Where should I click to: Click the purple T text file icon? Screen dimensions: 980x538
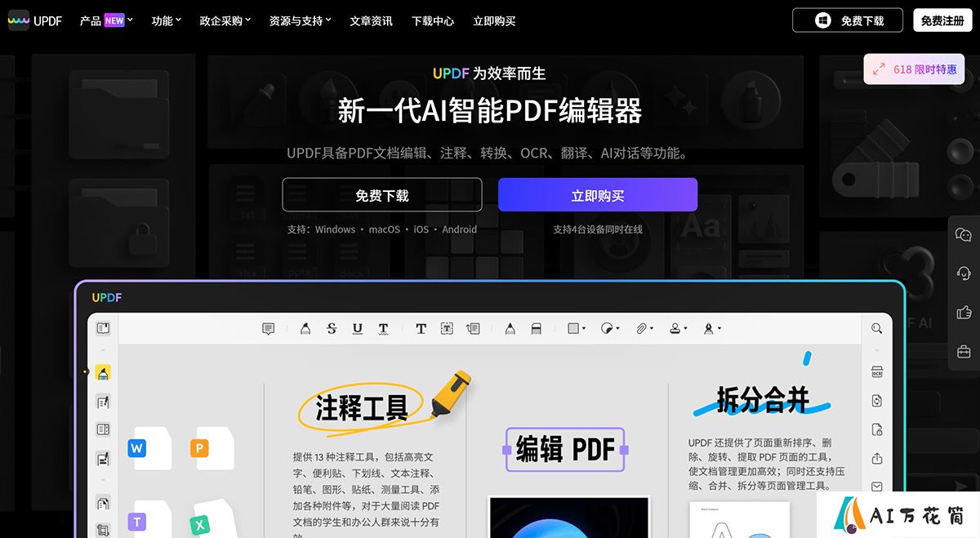tap(136, 522)
